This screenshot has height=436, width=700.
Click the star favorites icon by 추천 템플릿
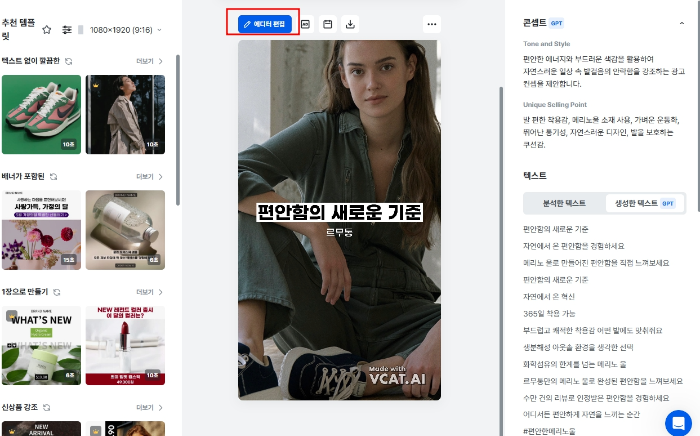tap(46, 30)
